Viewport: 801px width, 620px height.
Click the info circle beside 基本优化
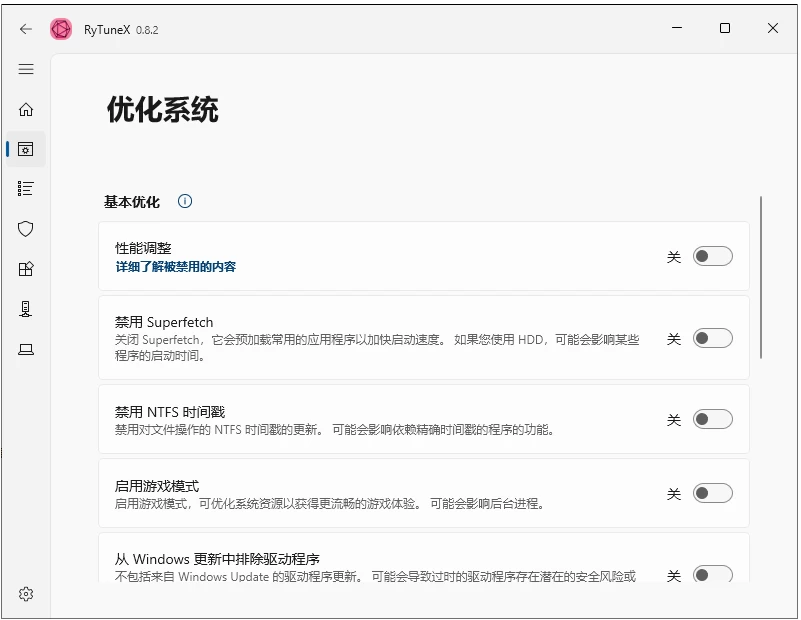(x=184, y=201)
